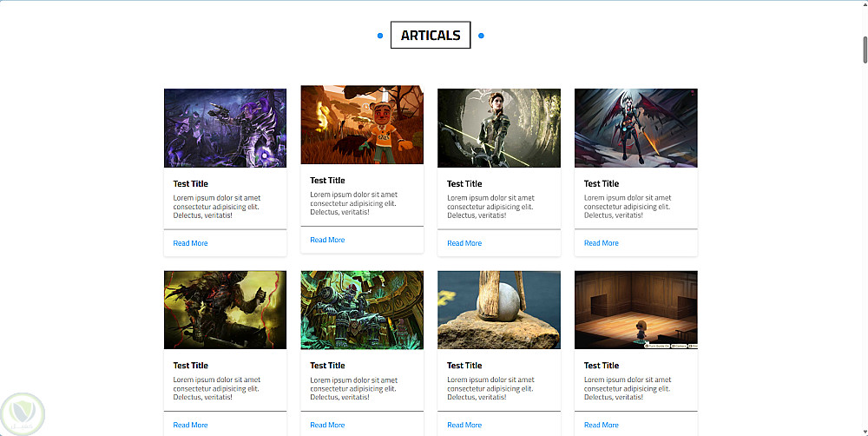Open the purple sci-fi gunner article image
868x436 pixels.
(x=226, y=128)
